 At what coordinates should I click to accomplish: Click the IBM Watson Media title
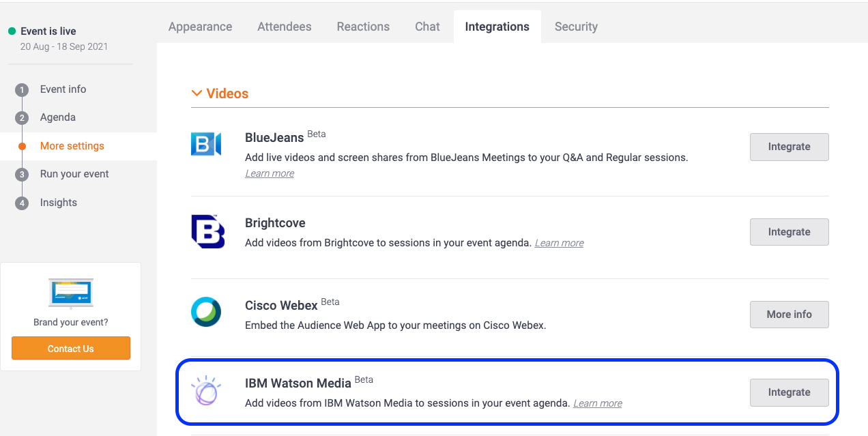[298, 383]
